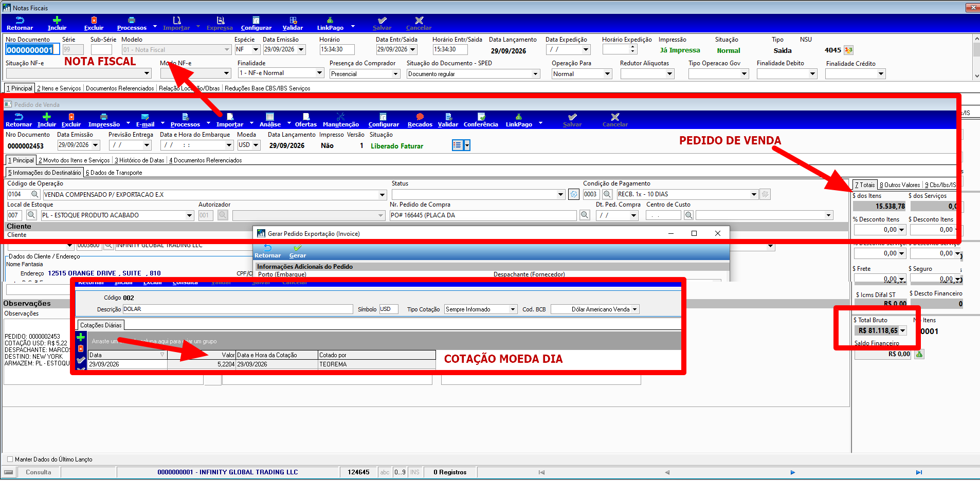
Task: Open the Cotações Diárias tab
Action: [x=101, y=325]
